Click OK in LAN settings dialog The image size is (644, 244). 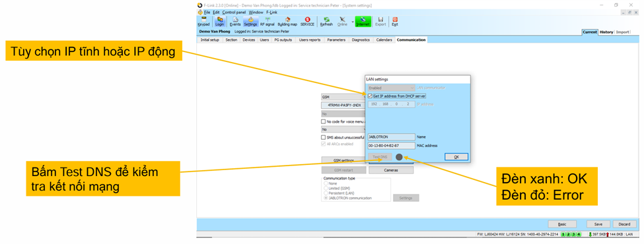pyautogui.click(x=456, y=157)
